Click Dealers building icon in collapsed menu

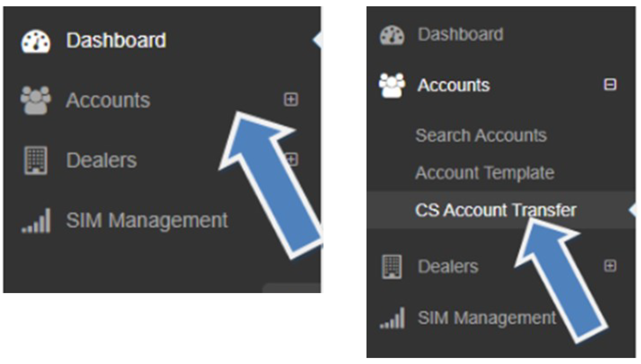click(35, 160)
